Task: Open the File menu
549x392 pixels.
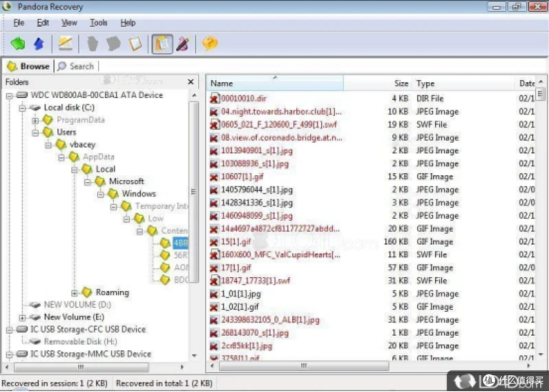Action: (19, 23)
